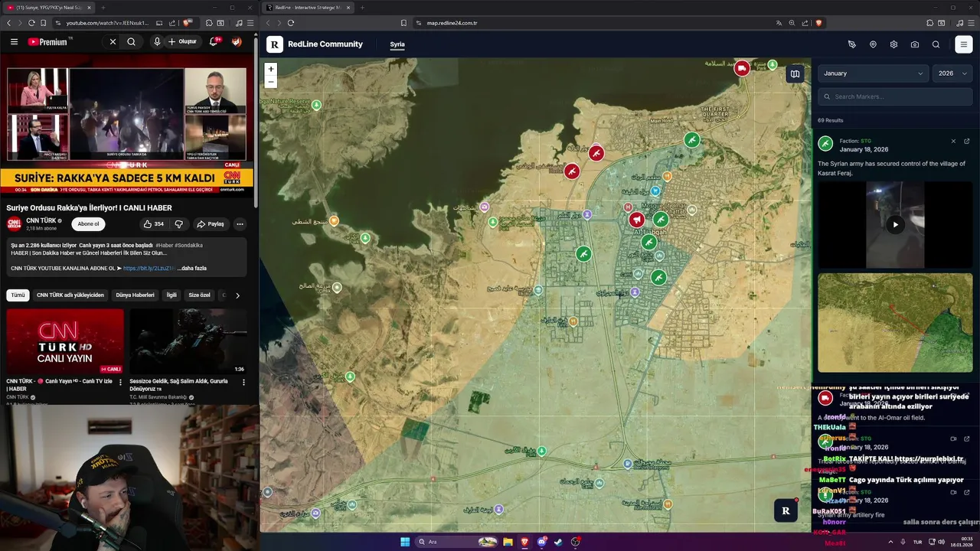Play the Kasrat Feraj event video
980x551 pixels.
click(x=895, y=225)
